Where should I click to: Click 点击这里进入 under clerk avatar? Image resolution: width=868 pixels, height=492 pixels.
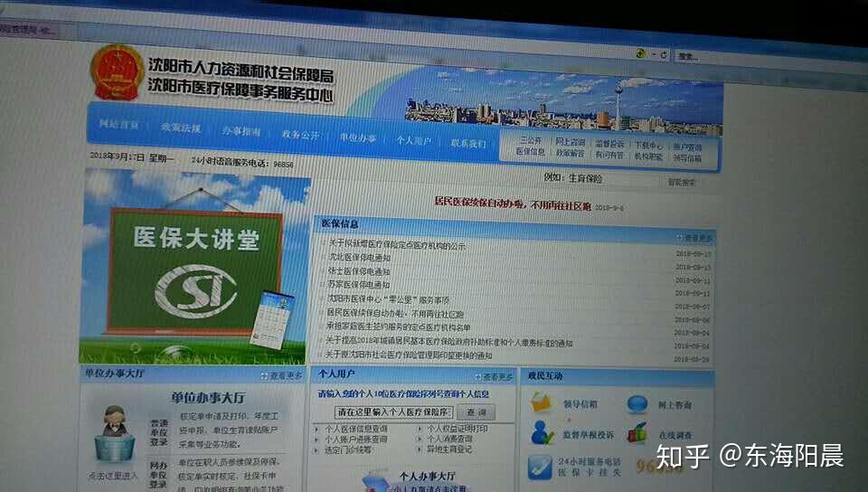click(114, 476)
